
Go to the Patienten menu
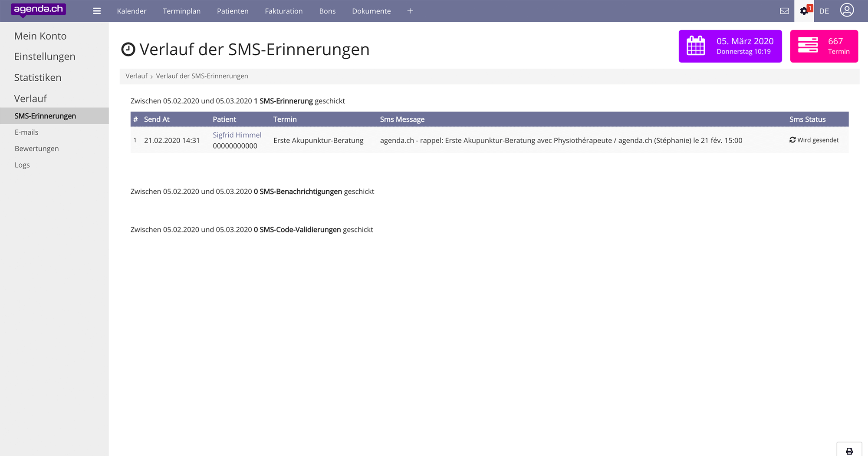(x=233, y=11)
